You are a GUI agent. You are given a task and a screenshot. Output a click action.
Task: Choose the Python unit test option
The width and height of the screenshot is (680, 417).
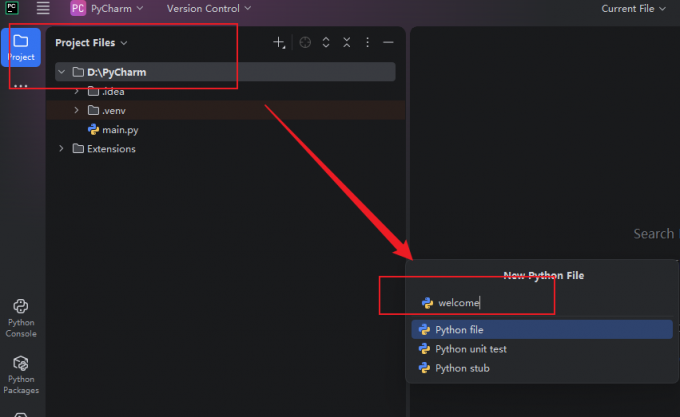click(x=542, y=349)
